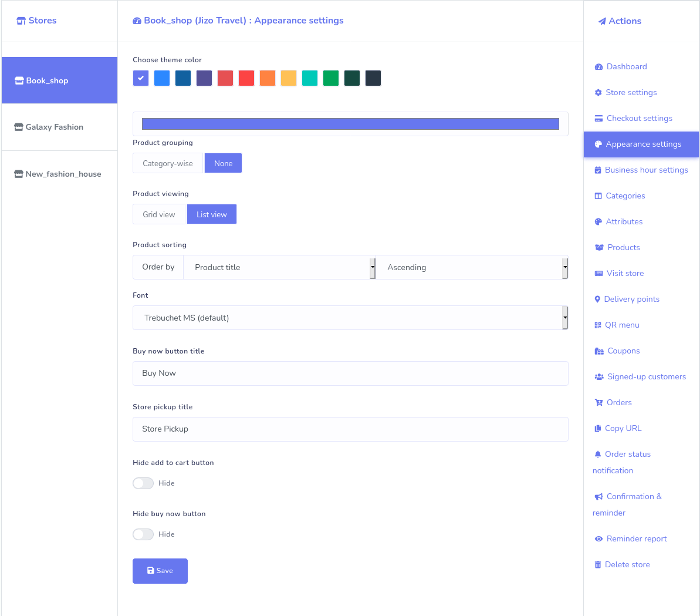
Task: Click the Delivery points map pin icon
Action: (x=597, y=299)
